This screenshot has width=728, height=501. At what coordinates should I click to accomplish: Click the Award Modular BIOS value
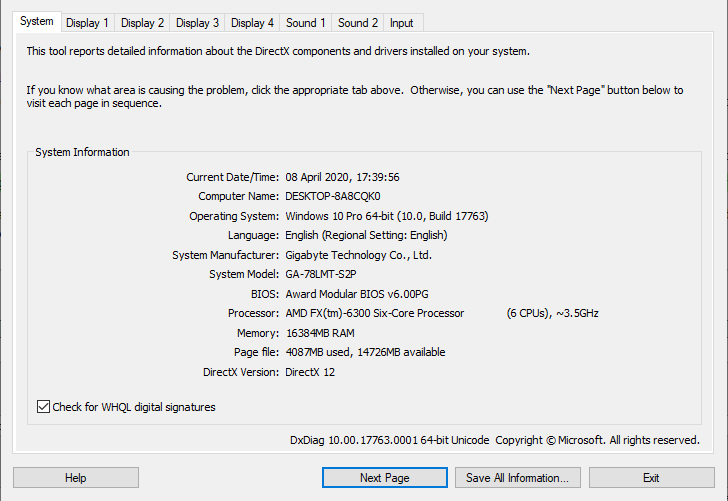(357, 294)
